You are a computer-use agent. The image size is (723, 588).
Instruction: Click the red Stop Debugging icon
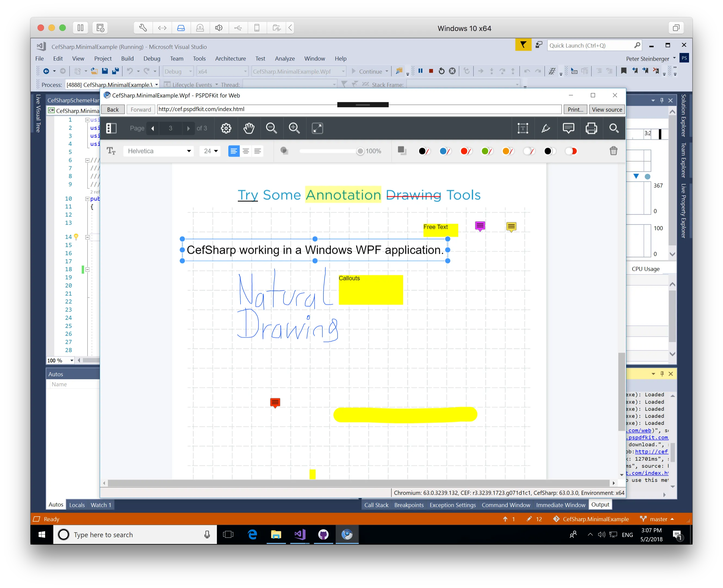pos(431,71)
